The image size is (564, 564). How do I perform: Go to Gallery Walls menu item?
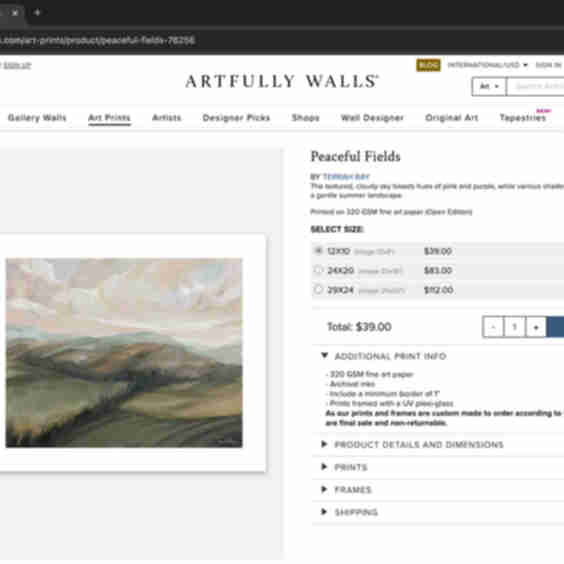click(37, 118)
